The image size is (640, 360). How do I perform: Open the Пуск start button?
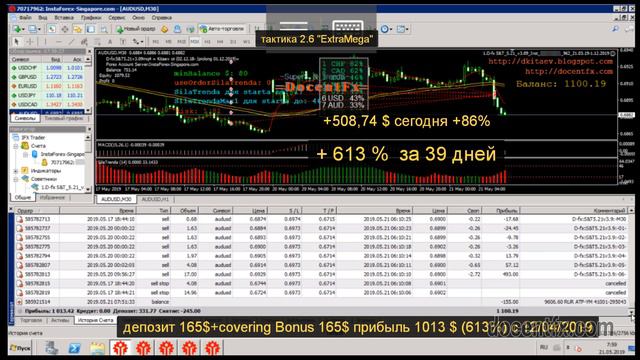(x=20, y=348)
